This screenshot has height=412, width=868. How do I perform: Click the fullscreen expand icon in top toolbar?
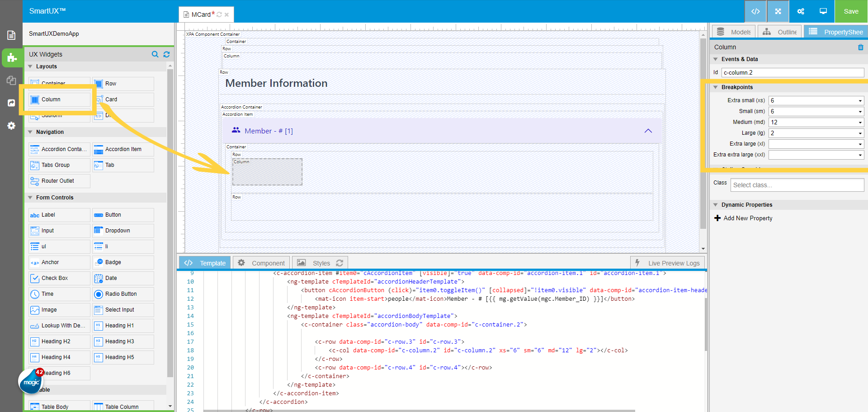(x=778, y=11)
